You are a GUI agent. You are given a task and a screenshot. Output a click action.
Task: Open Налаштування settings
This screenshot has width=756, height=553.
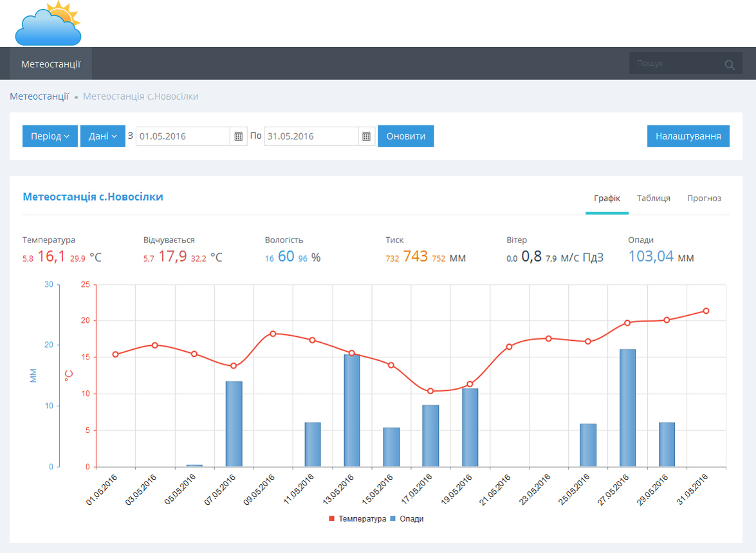(688, 136)
